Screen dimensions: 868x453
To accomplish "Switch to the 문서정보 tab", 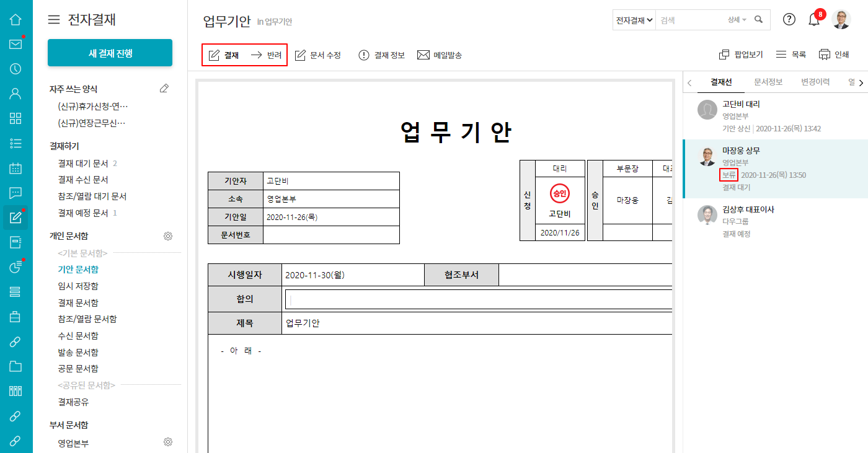I will coord(768,82).
